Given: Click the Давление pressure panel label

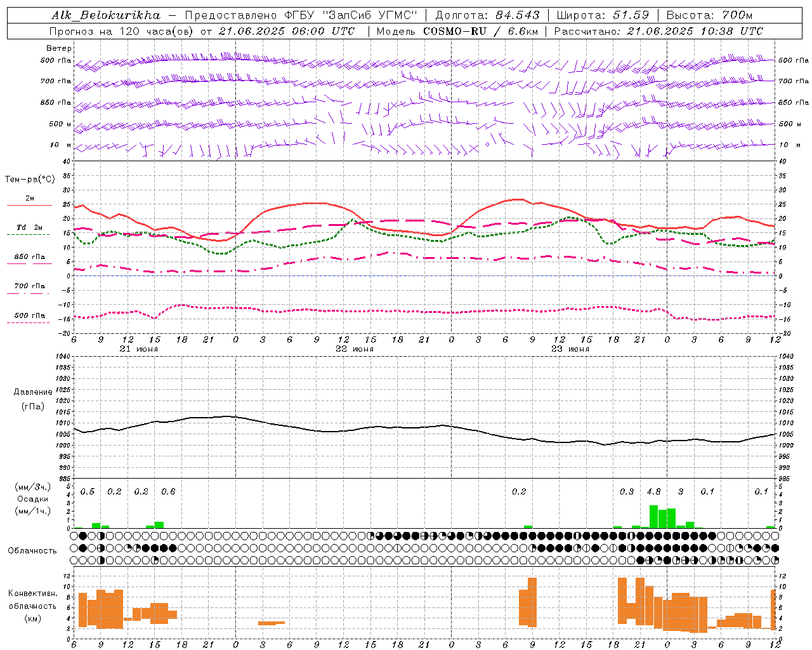Looking at the screenshot, I should click(x=33, y=392).
